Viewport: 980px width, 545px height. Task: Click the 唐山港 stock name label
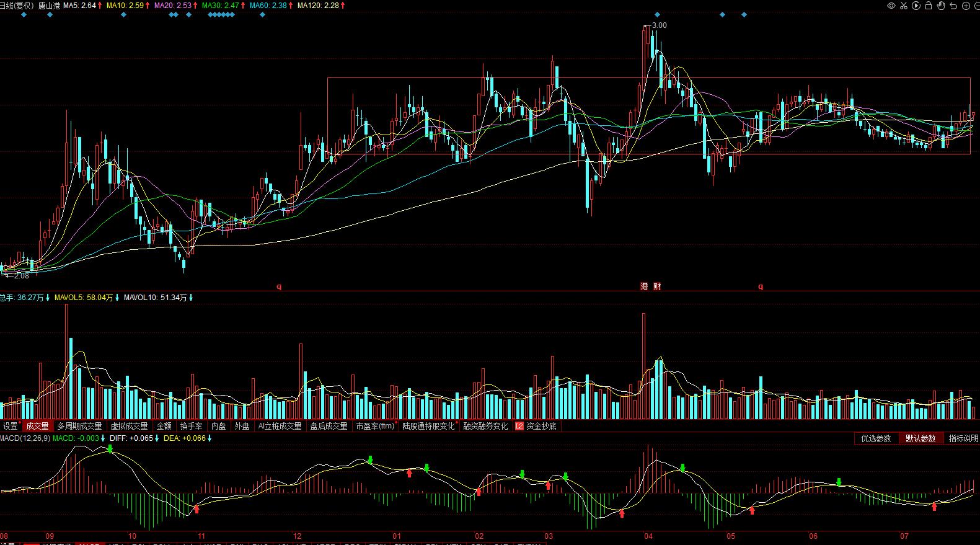(x=49, y=5)
